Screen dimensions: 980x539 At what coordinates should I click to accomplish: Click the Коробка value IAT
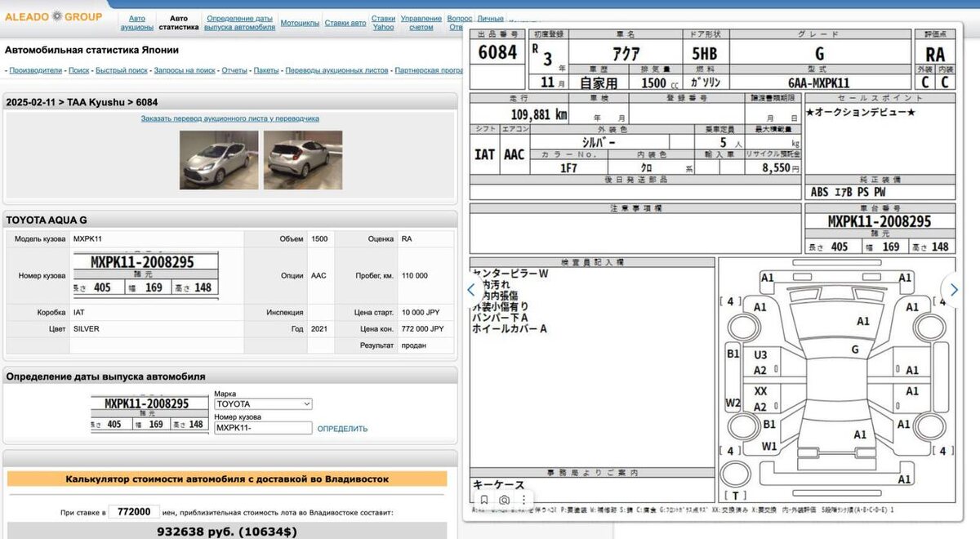pyautogui.click(x=78, y=312)
